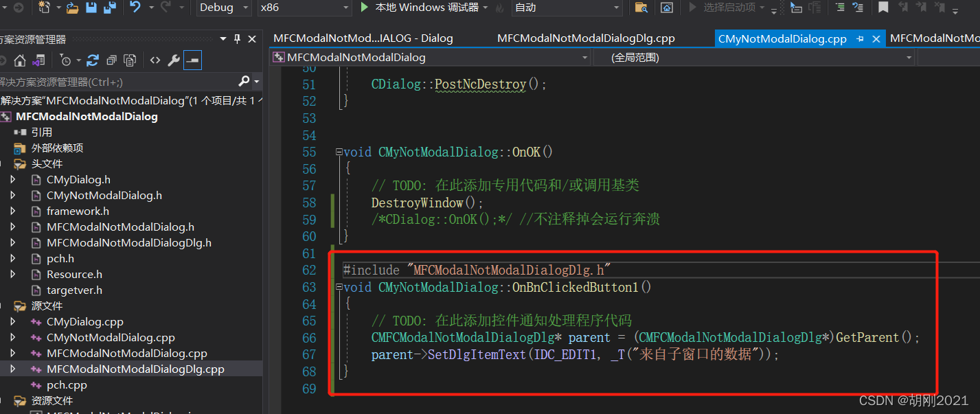
Task: Expand the CMyDialog.h tree node
Action: tap(12, 179)
